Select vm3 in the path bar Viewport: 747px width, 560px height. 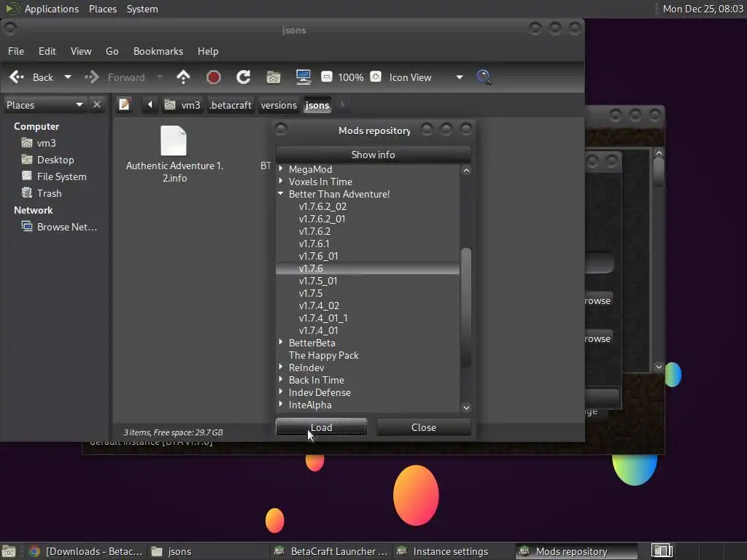pyautogui.click(x=183, y=105)
